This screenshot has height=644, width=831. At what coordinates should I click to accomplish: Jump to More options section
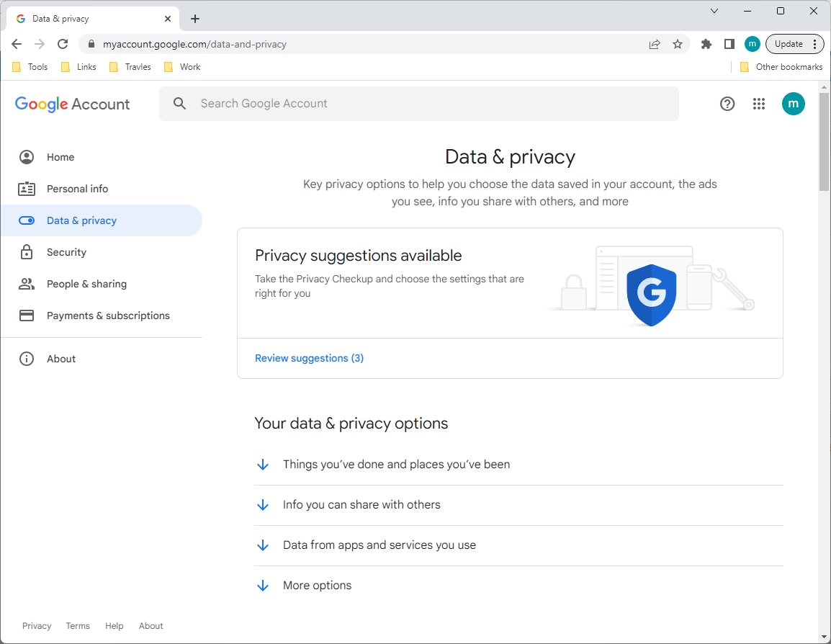coord(317,586)
